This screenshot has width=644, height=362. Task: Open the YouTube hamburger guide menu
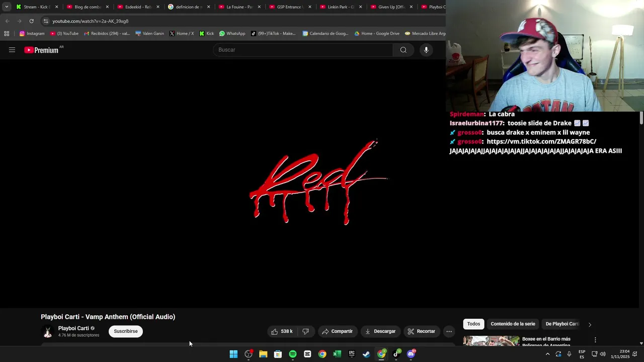coord(12,50)
